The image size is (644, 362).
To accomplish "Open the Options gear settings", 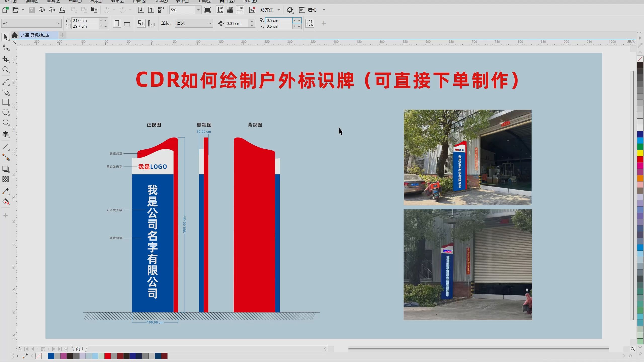I will click(x=290, y=10).
